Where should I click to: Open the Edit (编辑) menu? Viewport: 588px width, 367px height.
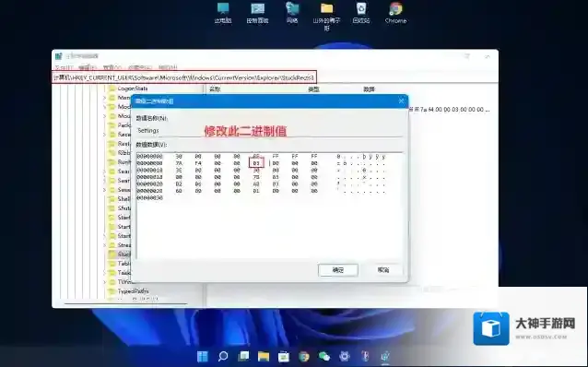click(88, 67)
